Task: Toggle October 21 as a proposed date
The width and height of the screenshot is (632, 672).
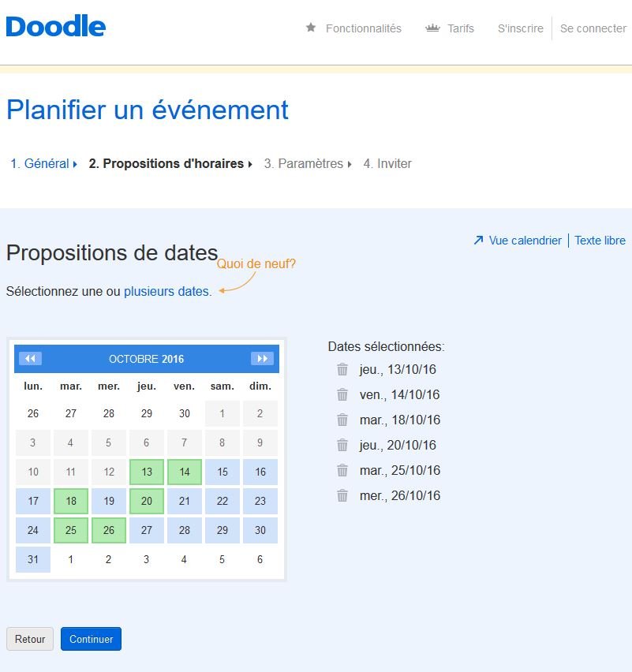Action: click(x=185, y=501)
